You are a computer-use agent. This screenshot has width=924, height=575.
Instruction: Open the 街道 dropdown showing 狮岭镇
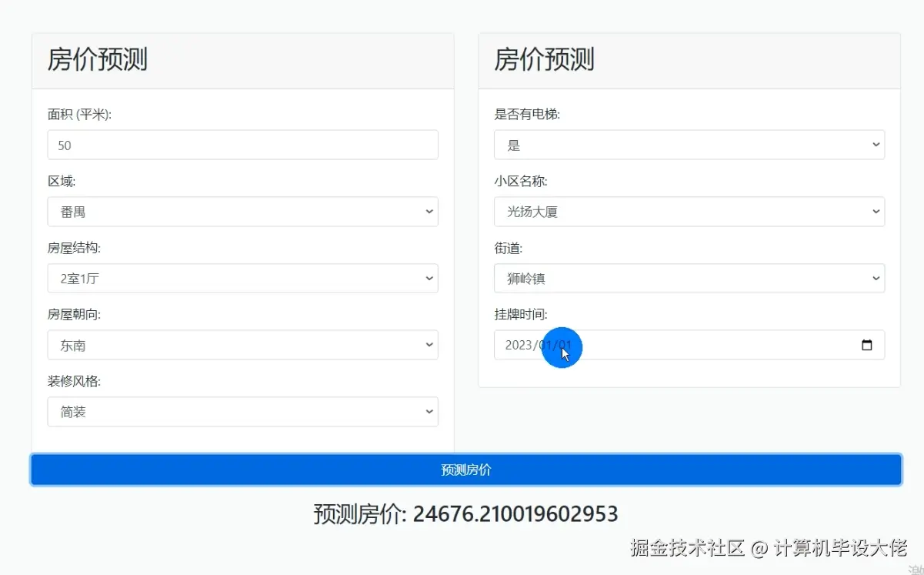click(x=689, y=278)
